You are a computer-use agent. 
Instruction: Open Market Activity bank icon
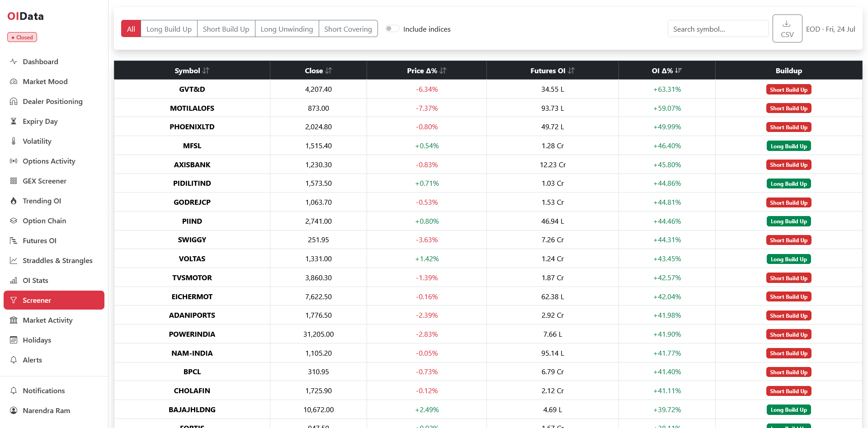pos(14,320)
